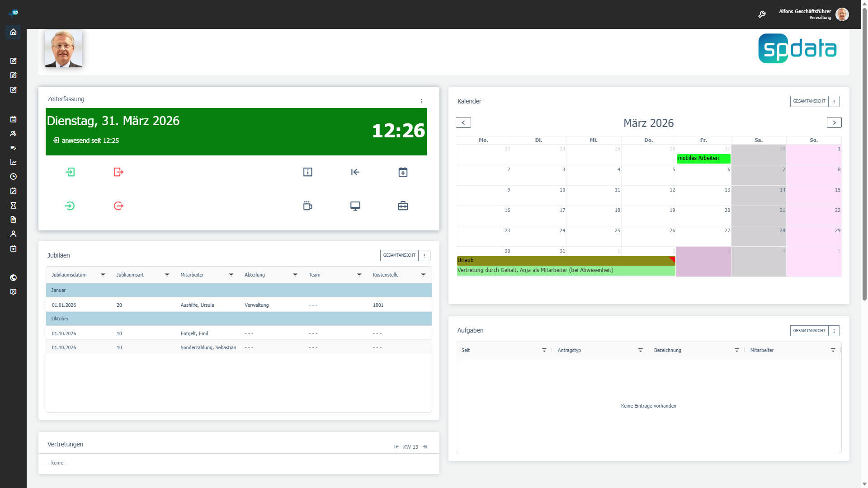Open filter on Kostenstelle column

(423, 275)
